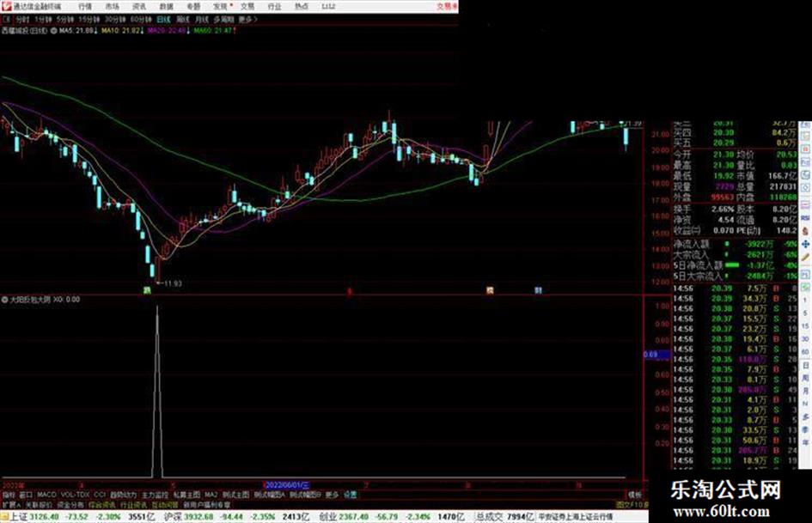
Task: Select the 周线 weekly chart period
Action: 183,19
